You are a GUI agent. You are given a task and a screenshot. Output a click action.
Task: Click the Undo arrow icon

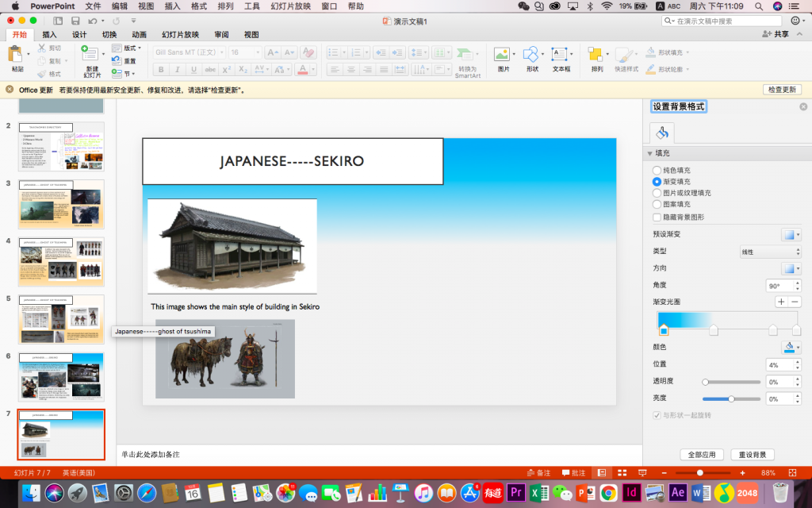click(x=93, y=21)
